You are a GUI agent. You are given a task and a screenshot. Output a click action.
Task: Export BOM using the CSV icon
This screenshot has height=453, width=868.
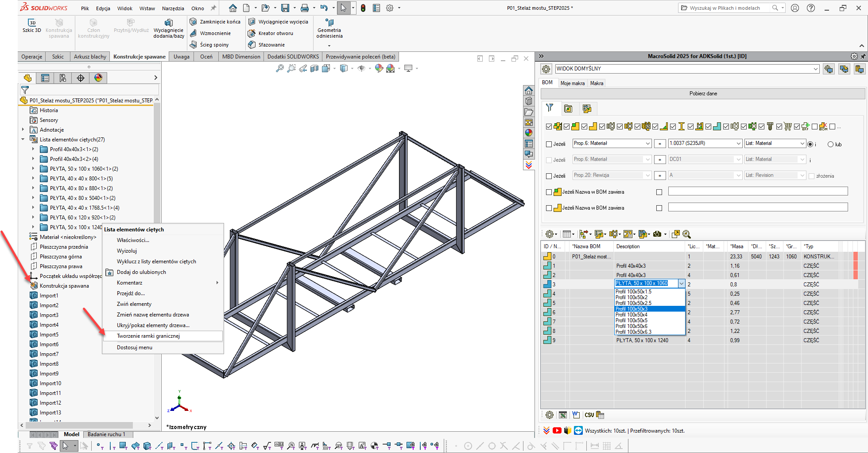[x=589, y=415]
